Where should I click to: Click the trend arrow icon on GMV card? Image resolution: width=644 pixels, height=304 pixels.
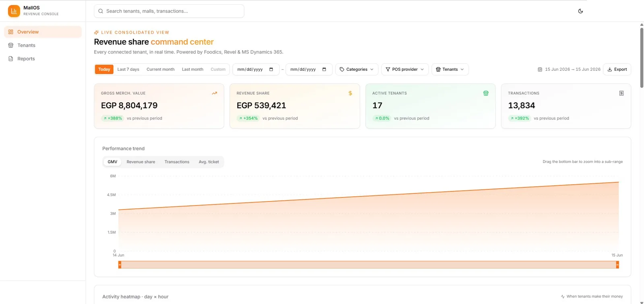coord(215,93)
